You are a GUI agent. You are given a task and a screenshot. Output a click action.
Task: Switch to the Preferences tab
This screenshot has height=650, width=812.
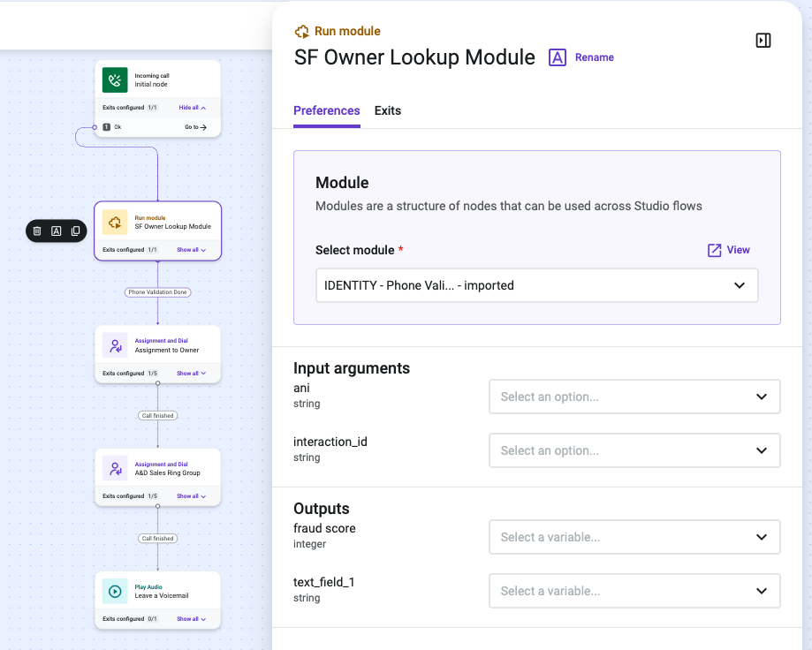click(x=326, y=110)
